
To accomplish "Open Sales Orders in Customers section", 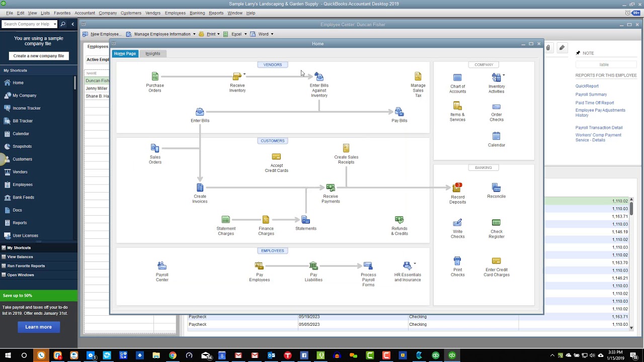I will (155, 148).
